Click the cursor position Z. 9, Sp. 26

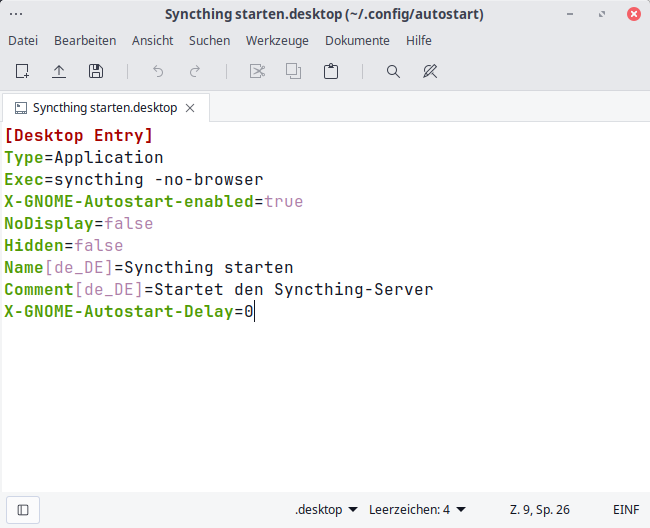click(x=540, y=509)
